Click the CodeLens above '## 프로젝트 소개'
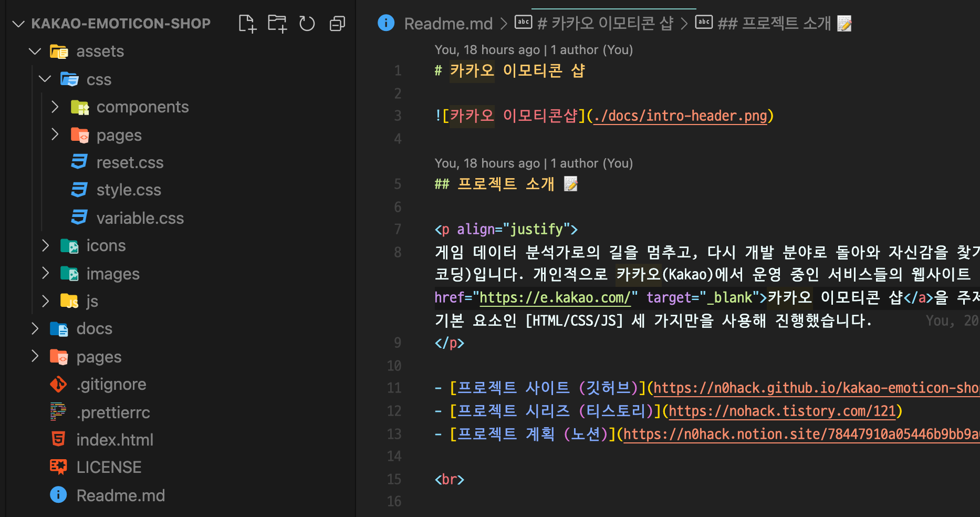 click(x=534, y=163)
